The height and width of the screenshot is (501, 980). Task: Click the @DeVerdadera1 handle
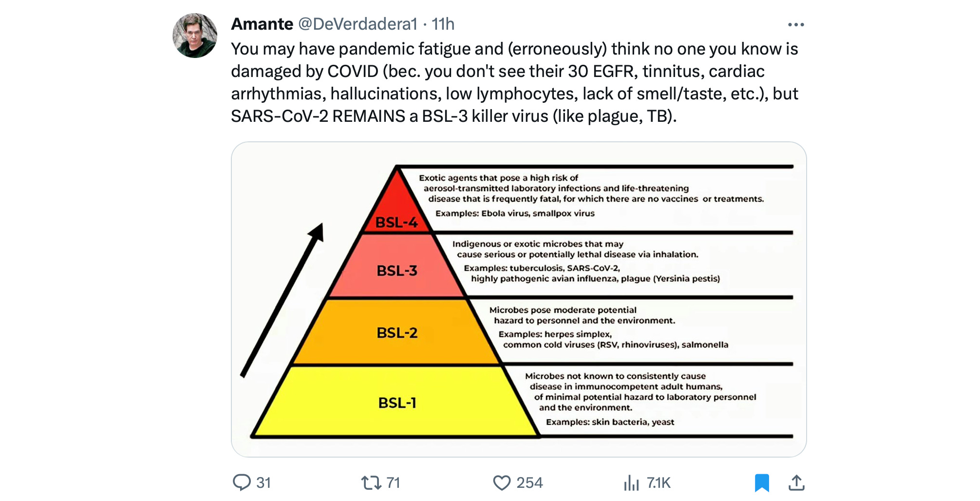point(358,23)
